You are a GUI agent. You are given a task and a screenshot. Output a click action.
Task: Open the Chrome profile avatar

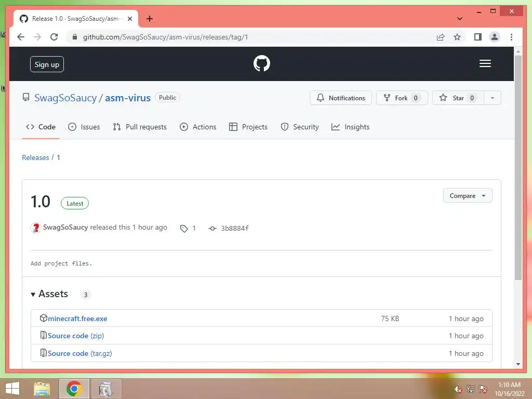(495, 37)
